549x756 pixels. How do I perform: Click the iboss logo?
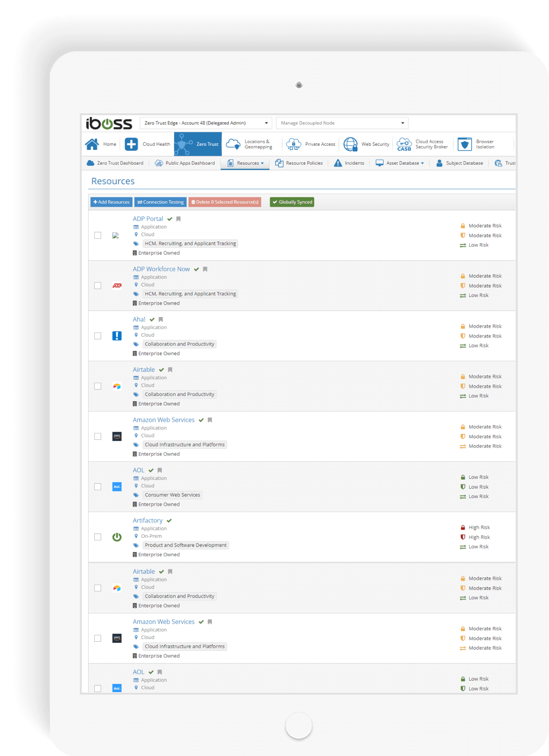click(109, 123)
